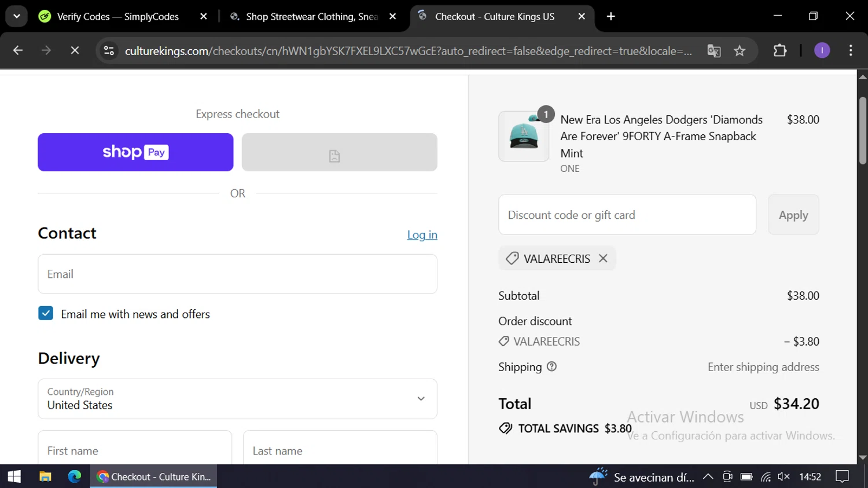Viewport: 868px width, 488px height.
Task: Open the tab search dropdown arrow
Action: click(x=17, y=16)
